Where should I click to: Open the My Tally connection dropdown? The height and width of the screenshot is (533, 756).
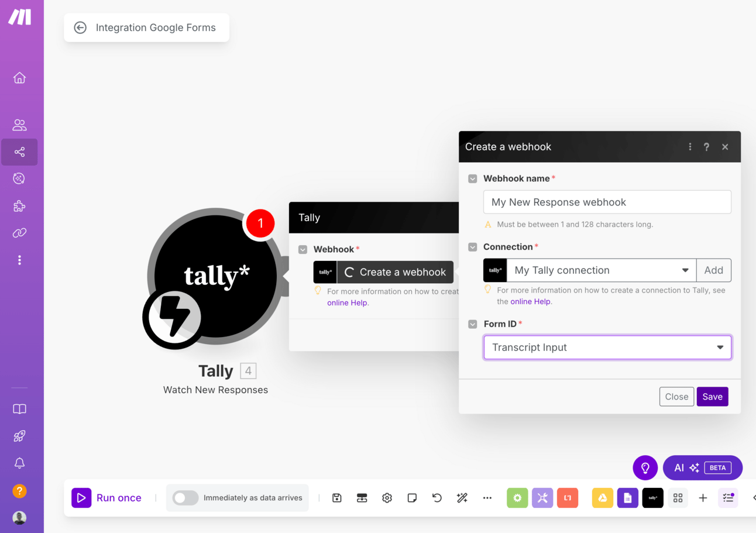[602, 270]
